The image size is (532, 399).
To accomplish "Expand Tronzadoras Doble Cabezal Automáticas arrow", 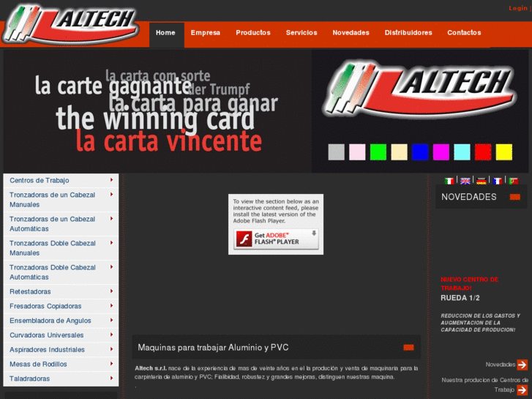I will (x=112, y=267).
